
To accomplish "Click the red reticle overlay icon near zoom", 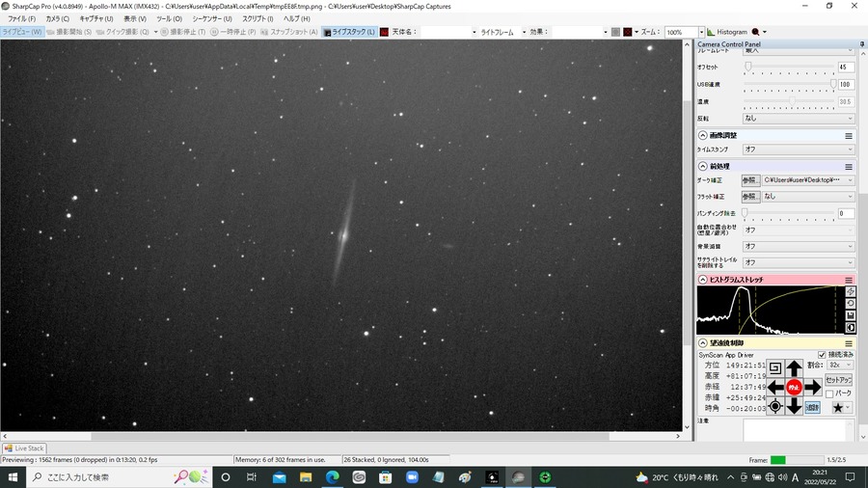I will (628, 32).
